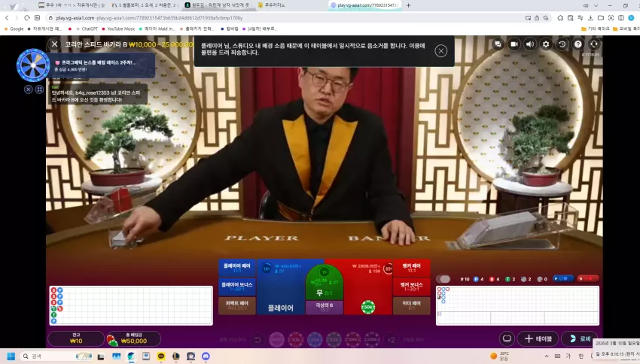Exit the Korean Speed Baccarat table
This screenshot has height=364, width=640.
55,44
